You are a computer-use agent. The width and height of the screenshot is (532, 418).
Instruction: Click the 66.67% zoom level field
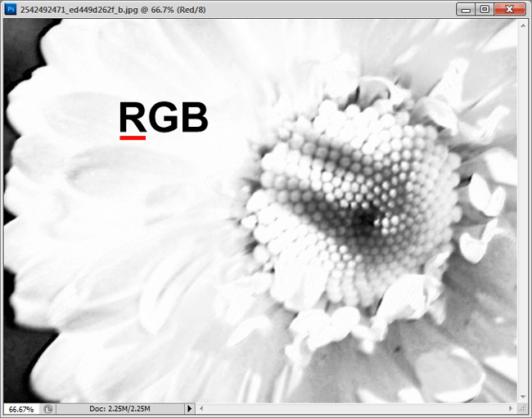tap(21, 409)
